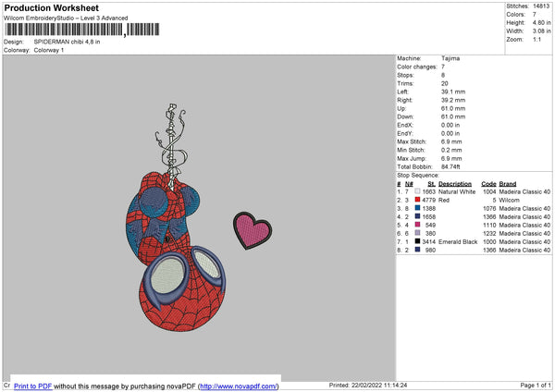
Task: Click the Right value 39.2 mm
Action: [453, 100]
